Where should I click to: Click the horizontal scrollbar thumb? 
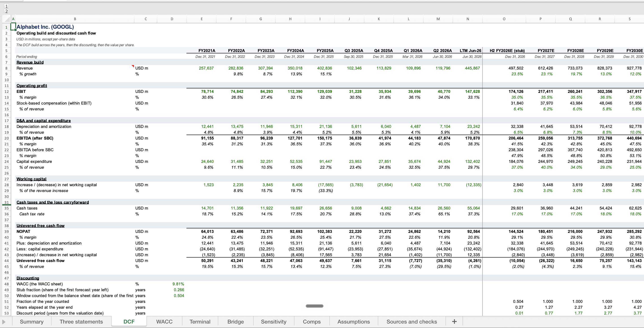pyautogui.click(x=315, y=306)
